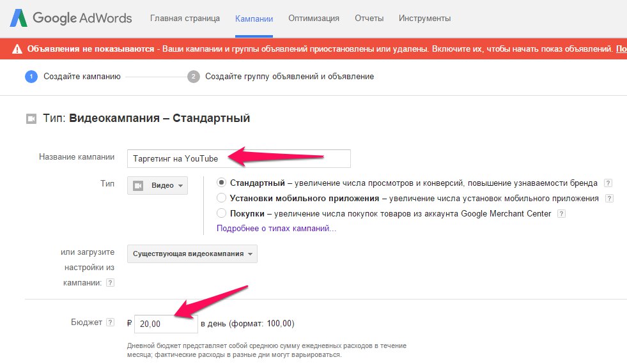The image size is (627, 364).
Task: Switch to Оптимизация tab
Action: (314, 19)
